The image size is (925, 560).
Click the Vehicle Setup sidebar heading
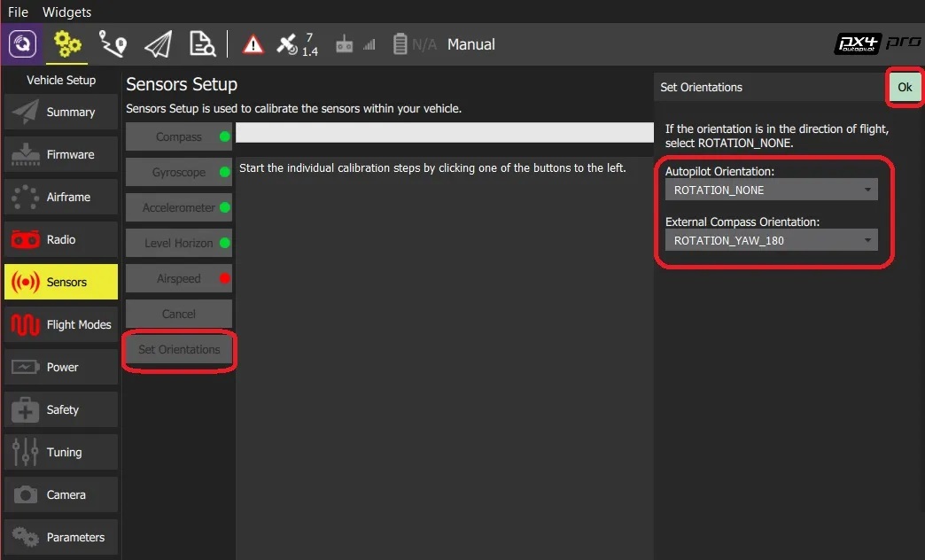(x=61, y=80)
